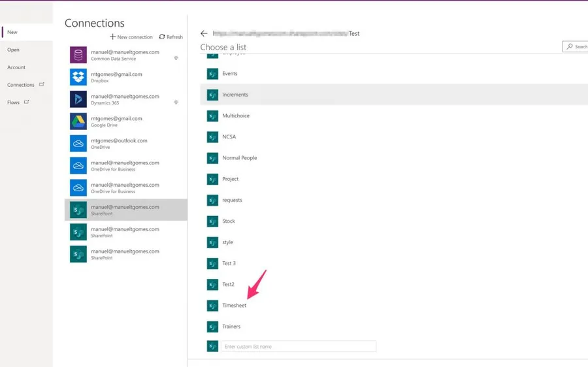Screen dimensions: 588x367
Task: Open Connections in the left sidebar
Action: tap(21, 85)
